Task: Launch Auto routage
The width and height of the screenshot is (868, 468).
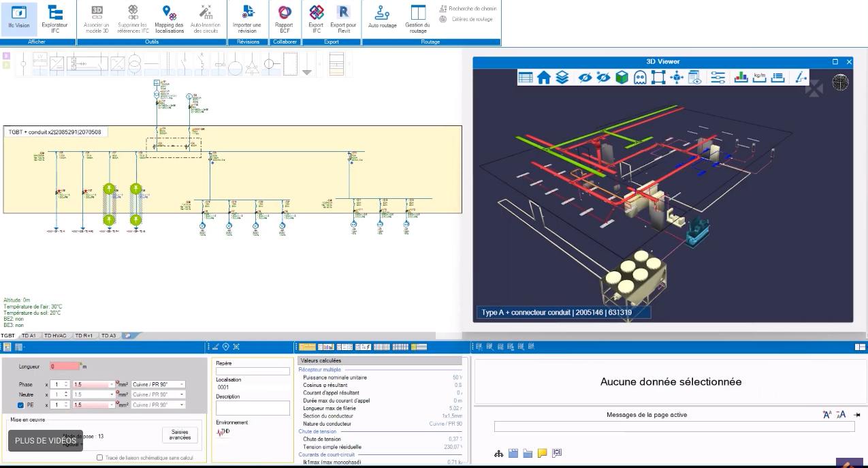Action: click(x=382, y=18)
